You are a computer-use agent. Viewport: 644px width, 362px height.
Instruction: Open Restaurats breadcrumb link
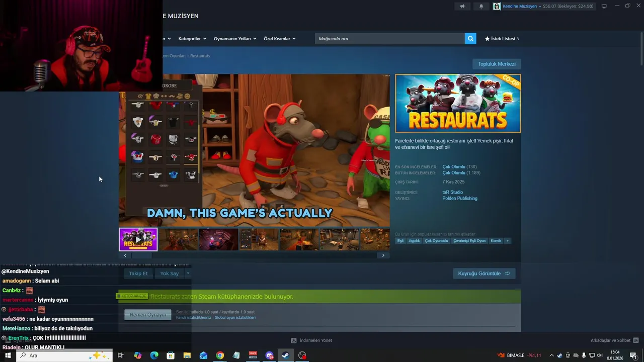(200, 56)
